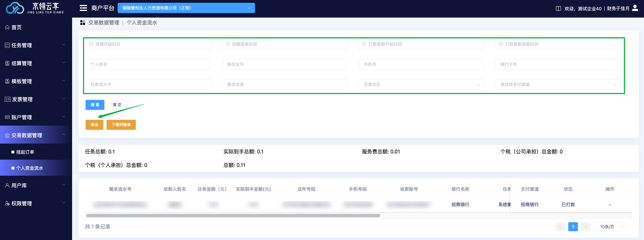Image resolution: width=644 pixels, height=240 pixels.
Task: Open the 交易状态 dropdown
Action: point(421,85)
